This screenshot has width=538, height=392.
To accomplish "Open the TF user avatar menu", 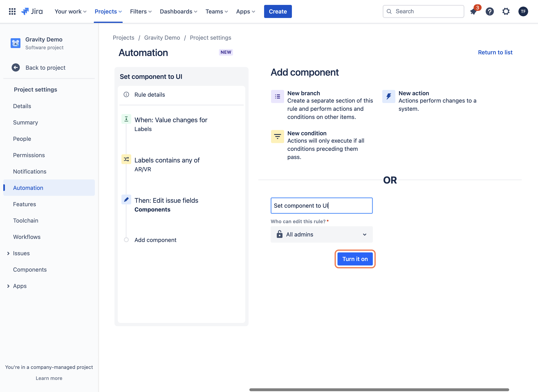I will [x=523, y=11].
